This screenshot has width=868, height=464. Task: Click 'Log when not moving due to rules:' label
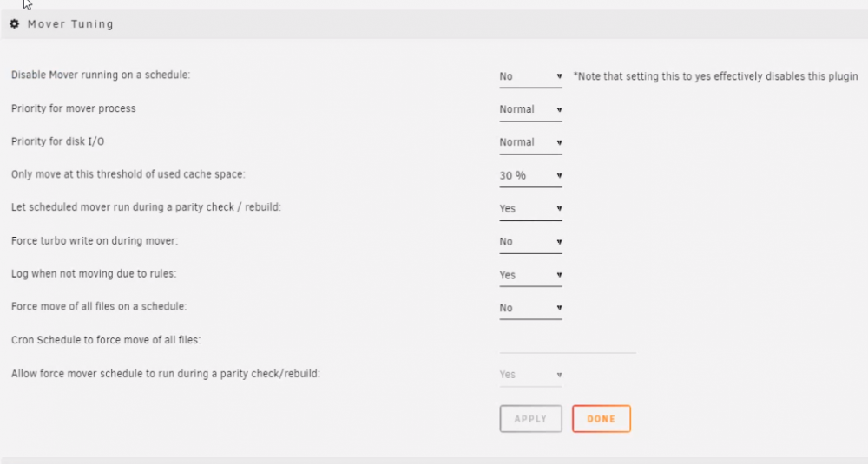click(x=94, y=274)
